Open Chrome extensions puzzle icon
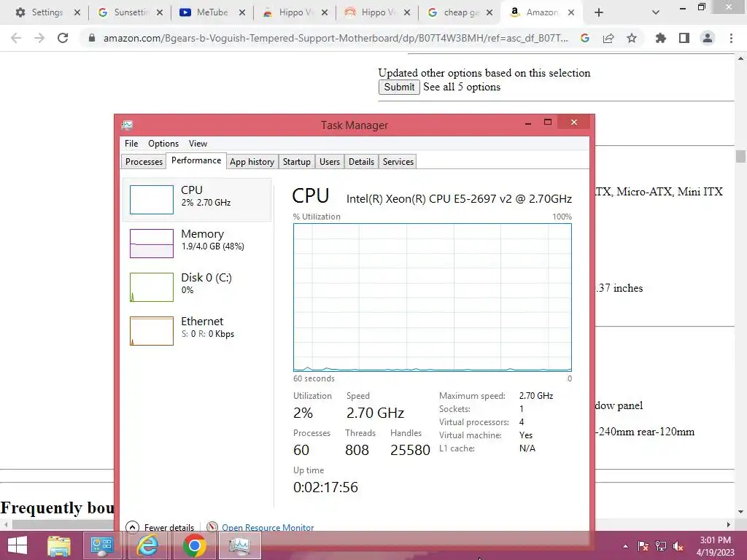This screenshot has width=747, height=560. click(661, 38)
